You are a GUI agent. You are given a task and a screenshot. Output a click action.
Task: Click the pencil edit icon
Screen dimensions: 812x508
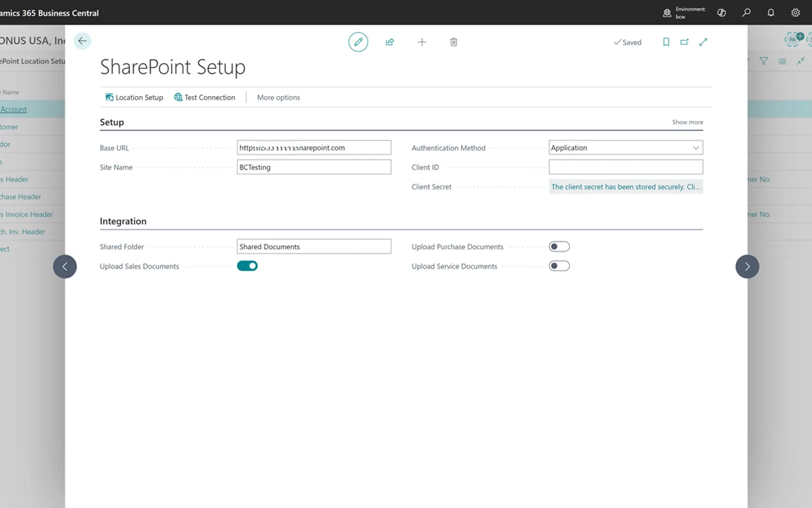[x=358, y=42]
